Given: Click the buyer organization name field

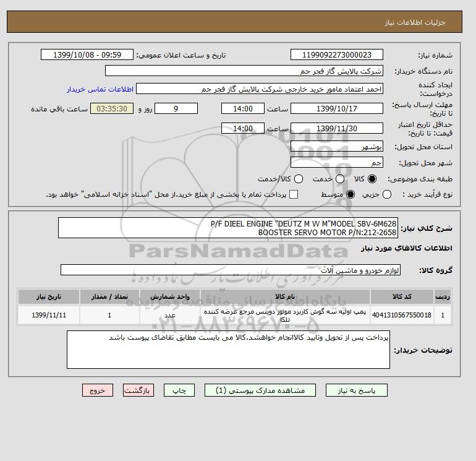Looking at the screenshot, I should click(244, 71).
